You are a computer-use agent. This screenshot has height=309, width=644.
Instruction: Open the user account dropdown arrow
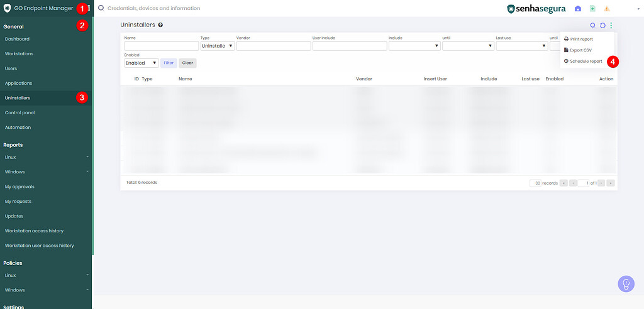[638, 9]
